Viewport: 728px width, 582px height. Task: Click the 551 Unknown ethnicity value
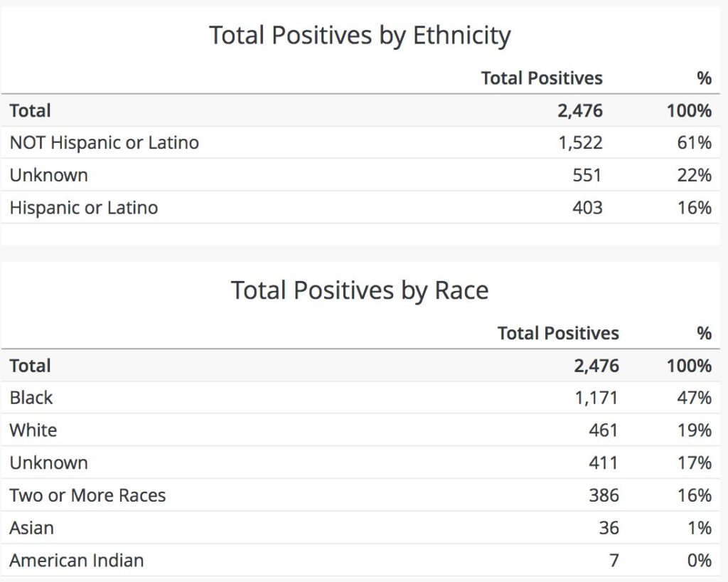coord(587,175)
